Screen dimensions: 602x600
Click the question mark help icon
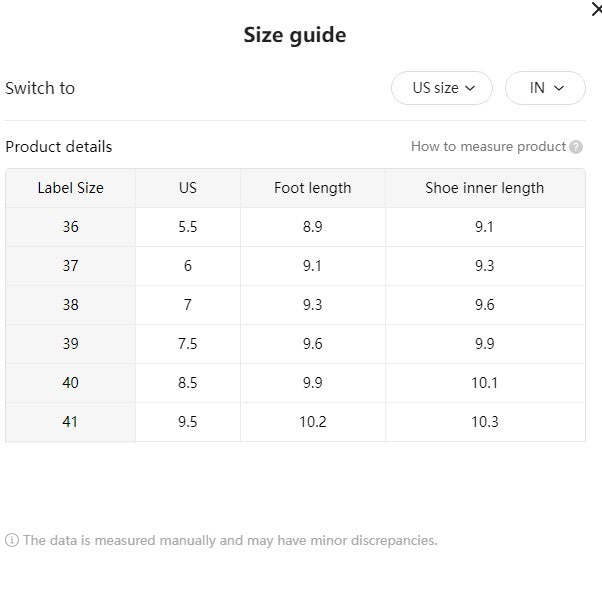[576, 147]
